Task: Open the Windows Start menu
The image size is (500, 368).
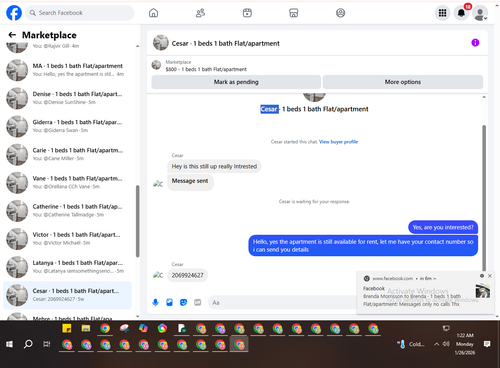Action: click(9, 344)
